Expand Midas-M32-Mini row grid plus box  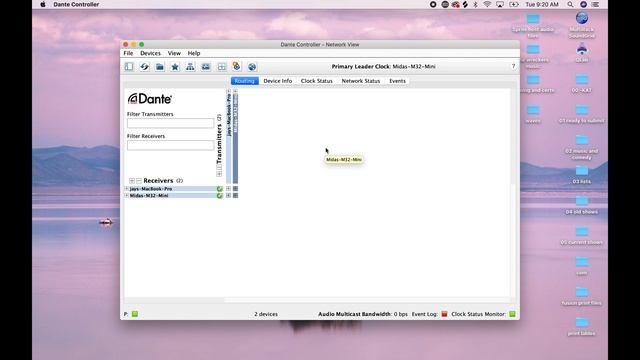229,195
